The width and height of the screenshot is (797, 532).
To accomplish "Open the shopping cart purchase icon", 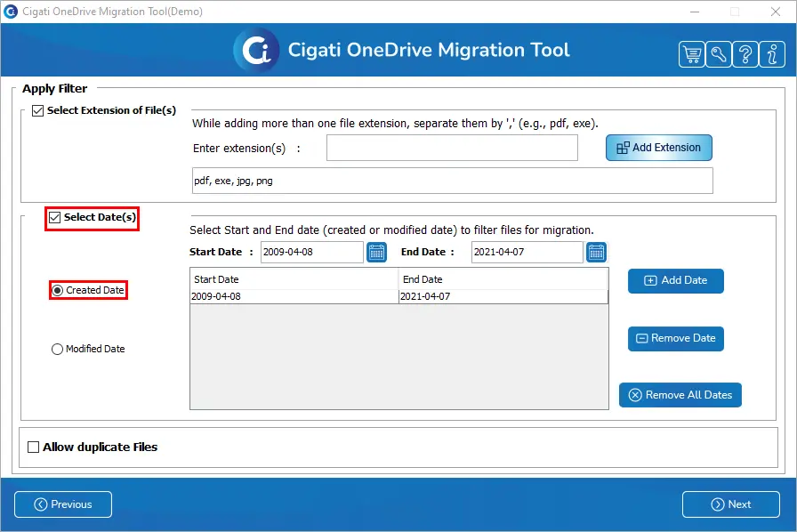I will 692,54.
